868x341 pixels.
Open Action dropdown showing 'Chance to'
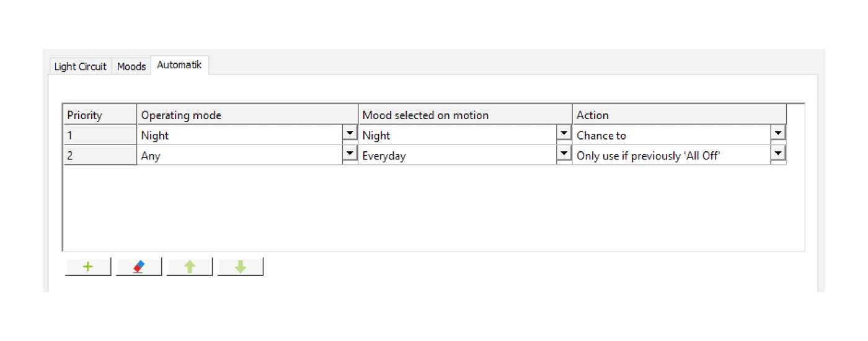778,133
